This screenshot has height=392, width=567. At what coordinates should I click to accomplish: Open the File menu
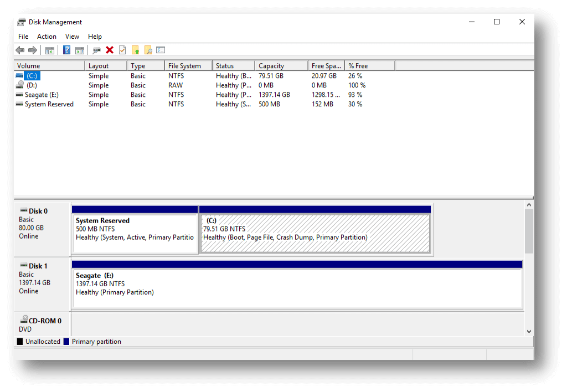click(23, 36)
